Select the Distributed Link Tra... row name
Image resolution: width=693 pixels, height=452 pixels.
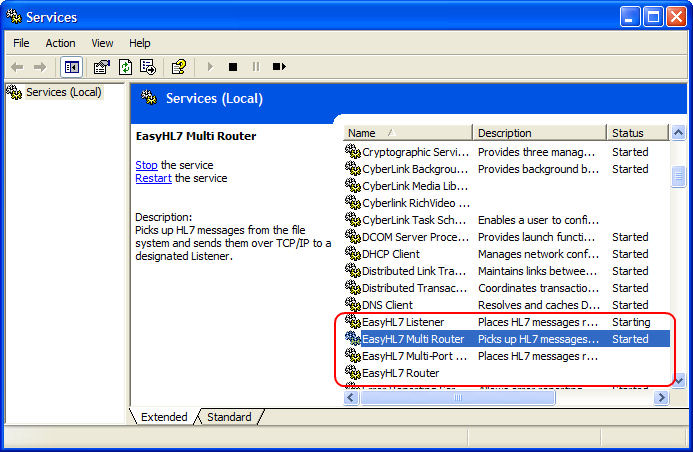pyautogui.click(x=414, y=271)
